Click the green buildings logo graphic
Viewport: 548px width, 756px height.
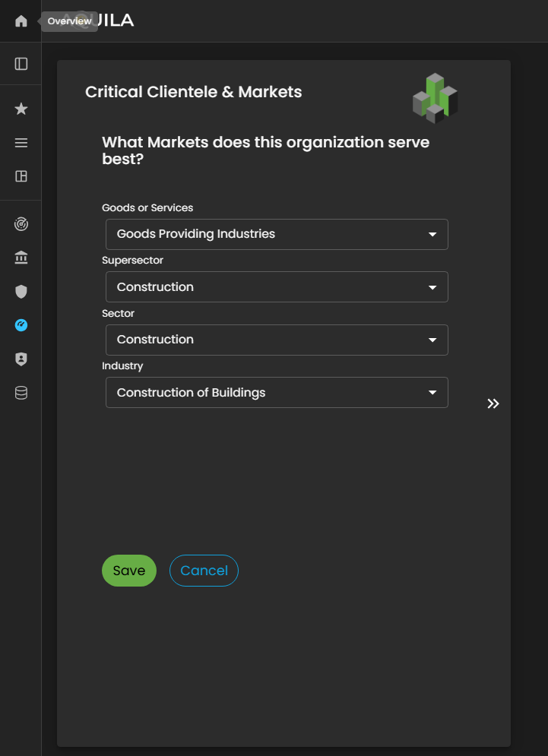(435, 98)
